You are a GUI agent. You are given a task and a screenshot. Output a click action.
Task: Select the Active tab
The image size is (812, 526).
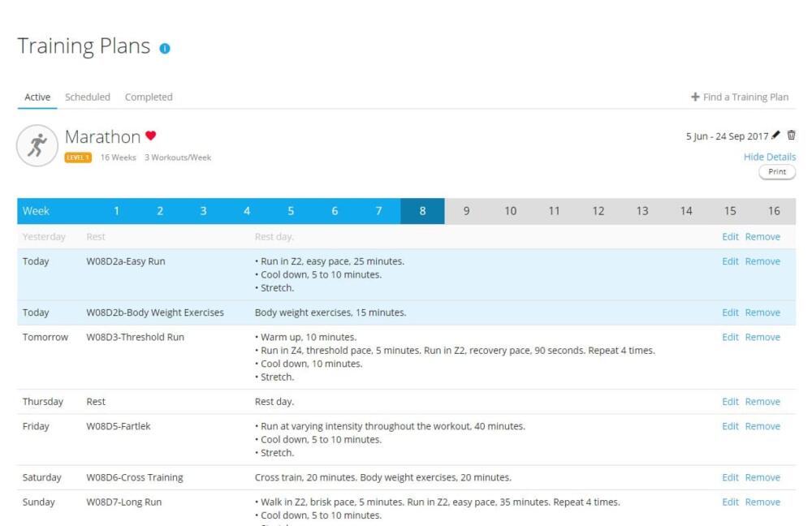37,97
